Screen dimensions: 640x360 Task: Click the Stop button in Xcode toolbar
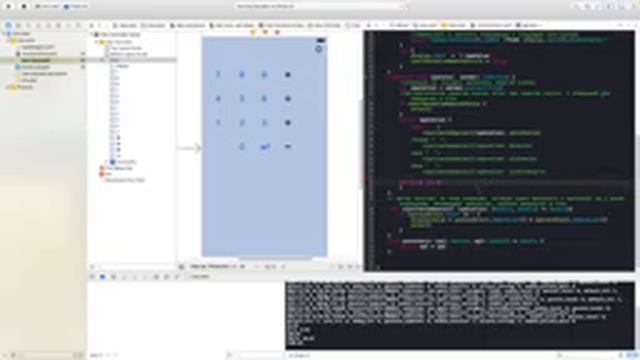click(24, 6)
